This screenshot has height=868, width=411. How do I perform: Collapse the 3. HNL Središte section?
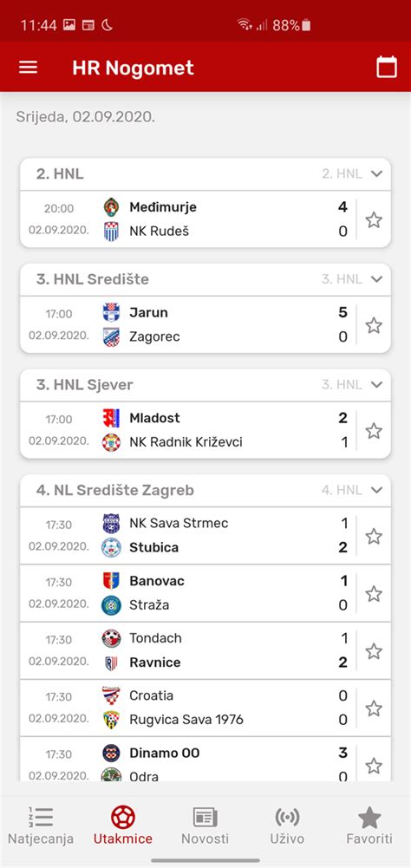coord(376,279)
